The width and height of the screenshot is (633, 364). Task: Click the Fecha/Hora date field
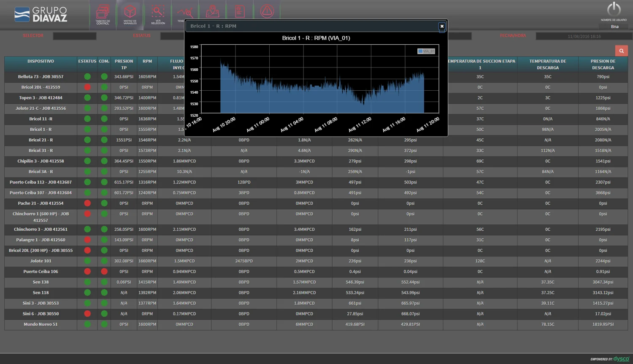pos(584,36)
